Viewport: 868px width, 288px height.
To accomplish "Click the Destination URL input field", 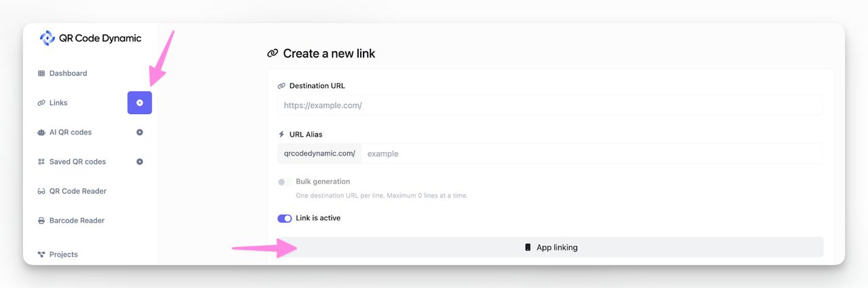I will [550, 105].
